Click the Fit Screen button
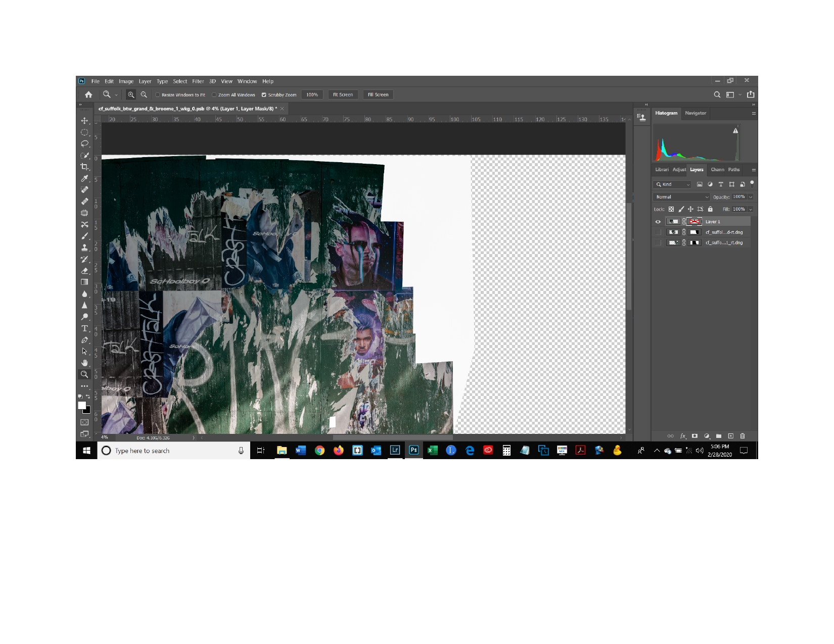Screen dimensions: 834x644 pyautogui.click(x=343, y=94)
